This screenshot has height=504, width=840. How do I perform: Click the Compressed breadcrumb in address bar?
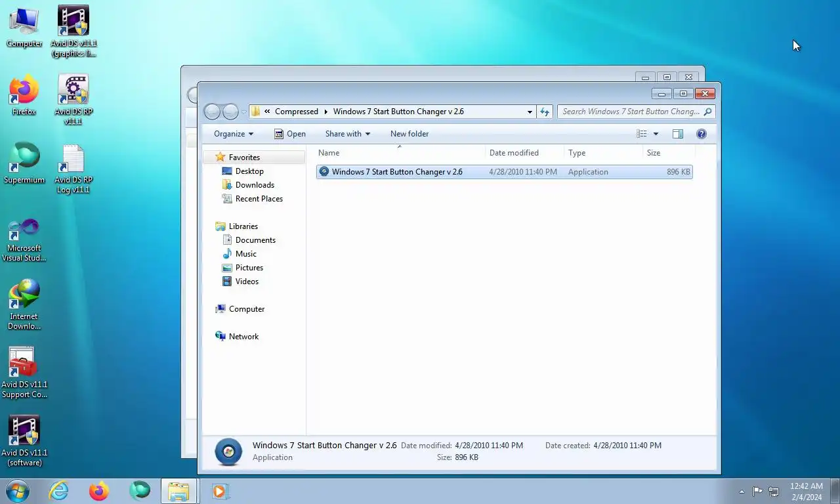pyautogui.click(x=296, y=112)
